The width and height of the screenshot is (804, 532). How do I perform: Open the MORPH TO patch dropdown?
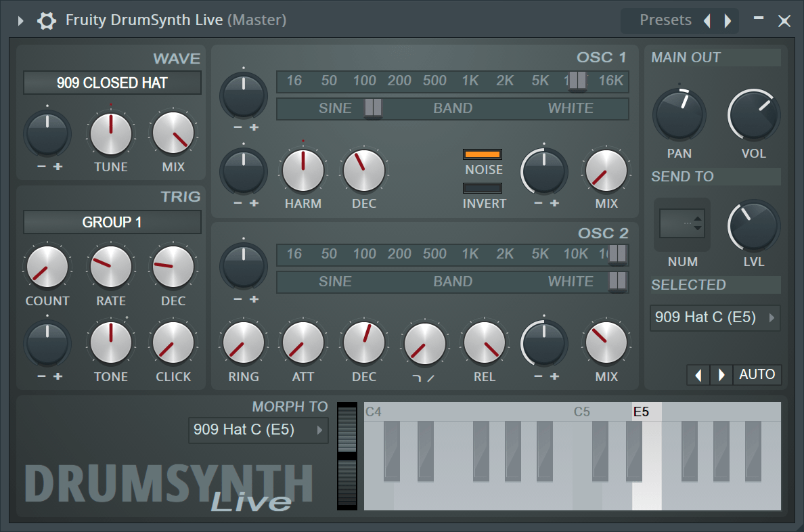(x=258, y=430)
